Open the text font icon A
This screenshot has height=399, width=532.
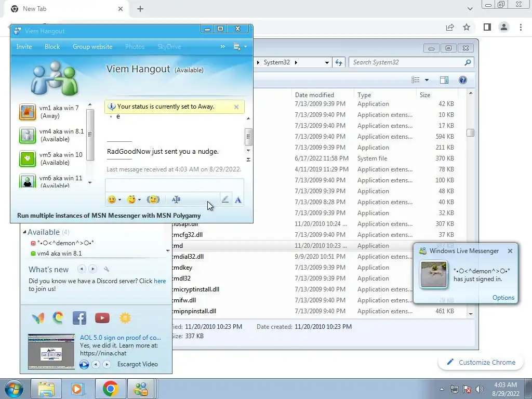click(238, 200)
